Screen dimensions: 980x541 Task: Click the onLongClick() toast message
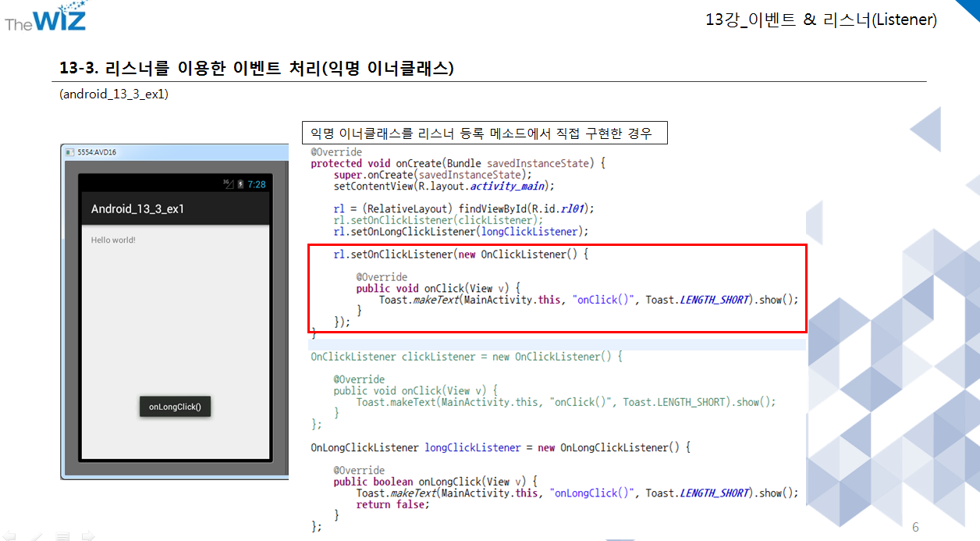175,407
